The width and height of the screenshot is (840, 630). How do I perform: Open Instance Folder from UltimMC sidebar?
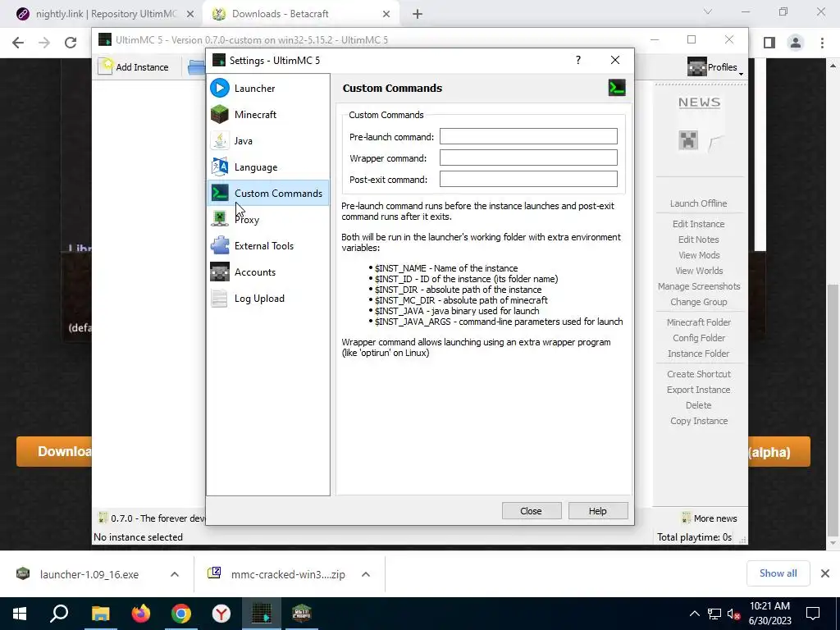click(699, 354)
